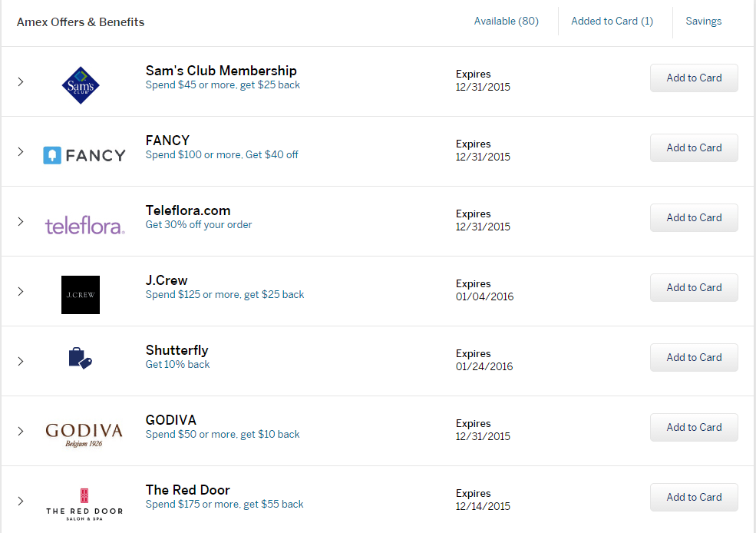Click the Shutterfly shopping bag icon
This screenshot has width=756, height=533.
click(x=80, y=359)
